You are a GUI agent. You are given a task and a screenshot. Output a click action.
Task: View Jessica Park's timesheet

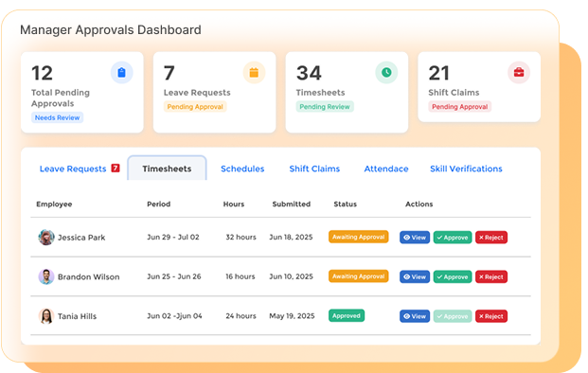click(x=415, y=238)
